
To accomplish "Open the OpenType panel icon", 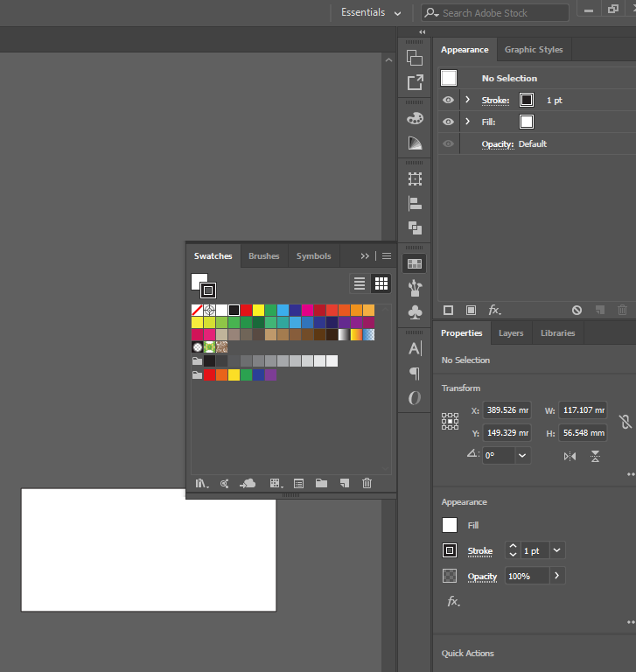I will (x=415, y=398).
